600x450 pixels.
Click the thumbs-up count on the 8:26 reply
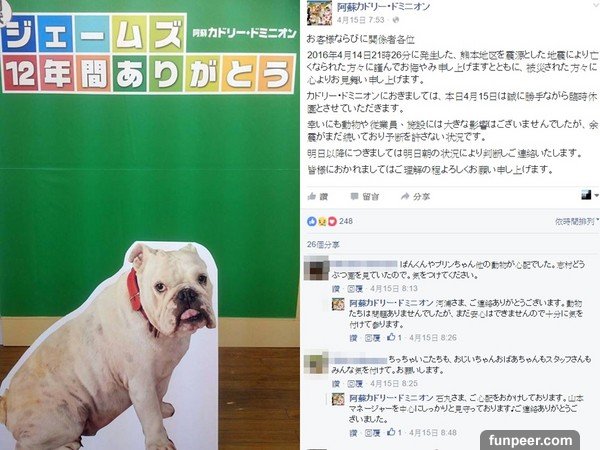pyautogui.click(x=394, y=338)
